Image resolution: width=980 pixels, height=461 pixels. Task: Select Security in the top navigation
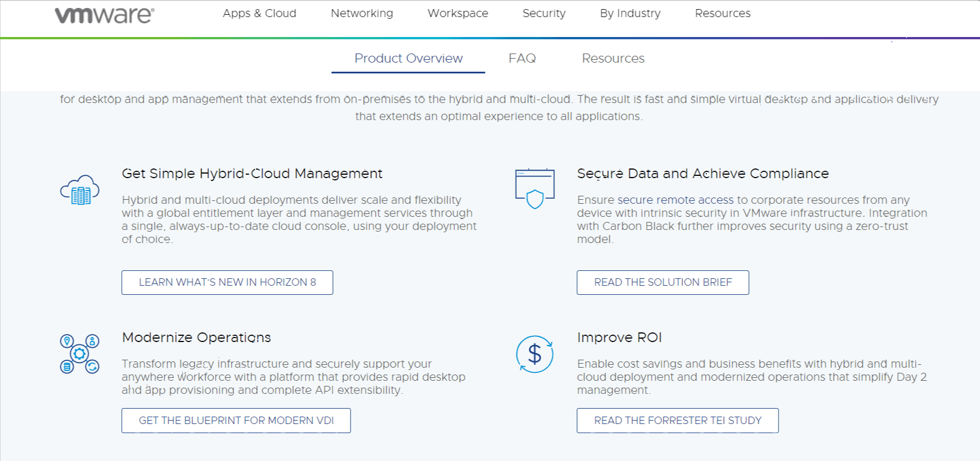(x=544, y=13)
